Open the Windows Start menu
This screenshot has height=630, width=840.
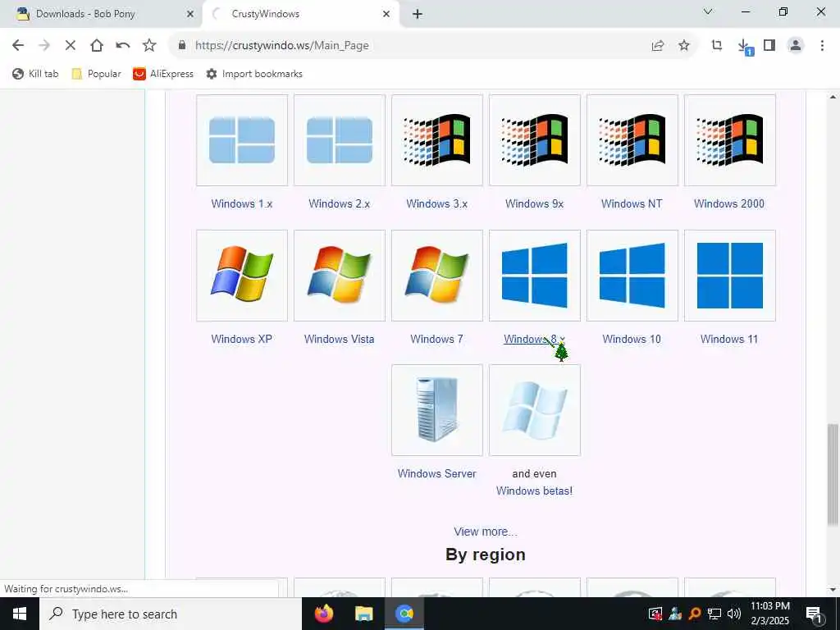(20, 614)
